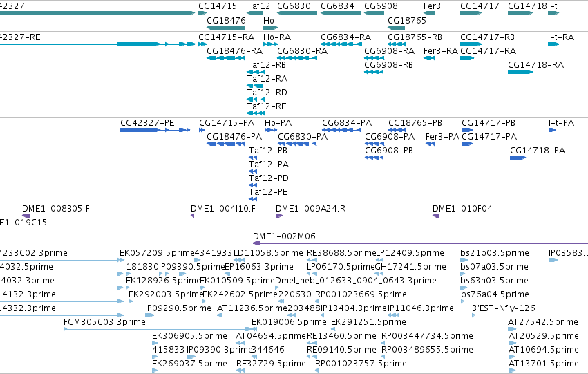Click protein CG14717-PB

click(489, 123)
